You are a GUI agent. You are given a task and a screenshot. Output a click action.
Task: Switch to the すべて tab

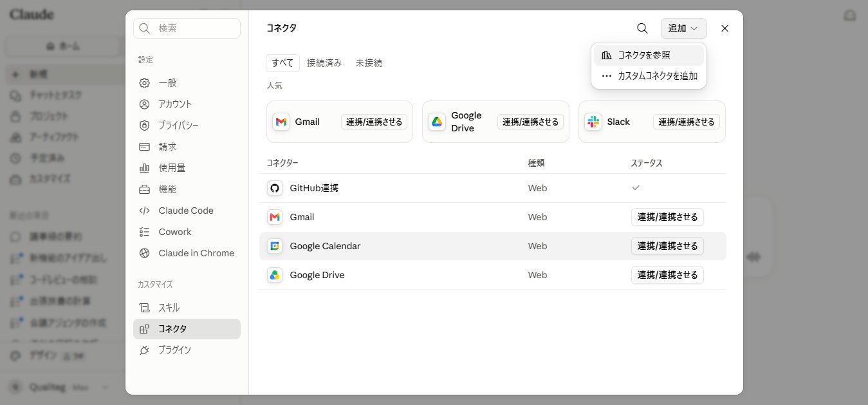282,63
